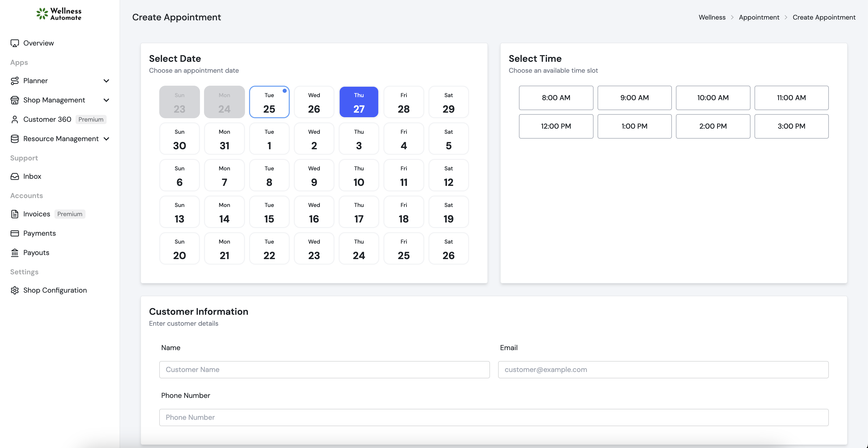Expand the Shop Management dropdown
Viewport: 868px width, 448px height.
click(106, 100)
